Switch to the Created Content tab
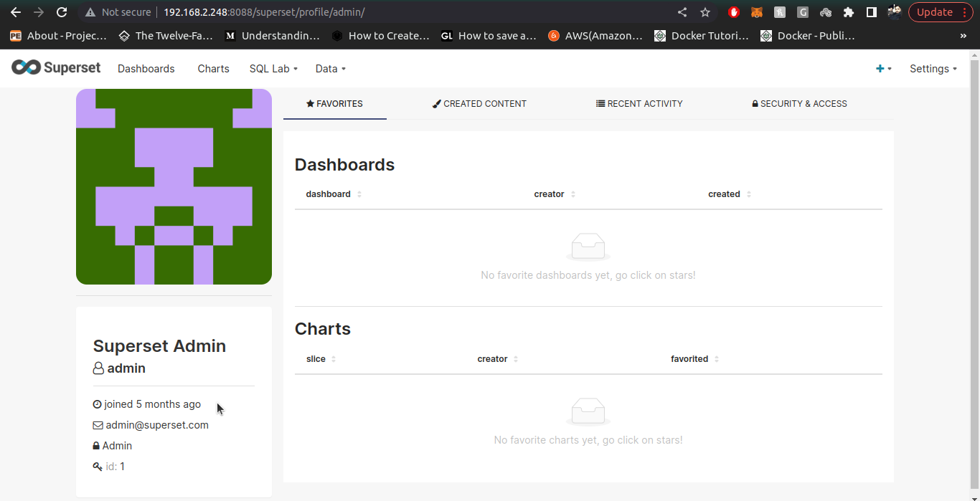The width and height of the screenshot is (980, 501). tap(479, 104)
